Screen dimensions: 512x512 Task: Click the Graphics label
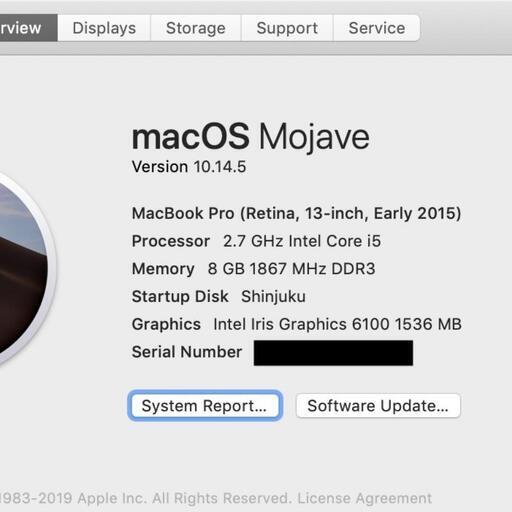coord(166,324)
